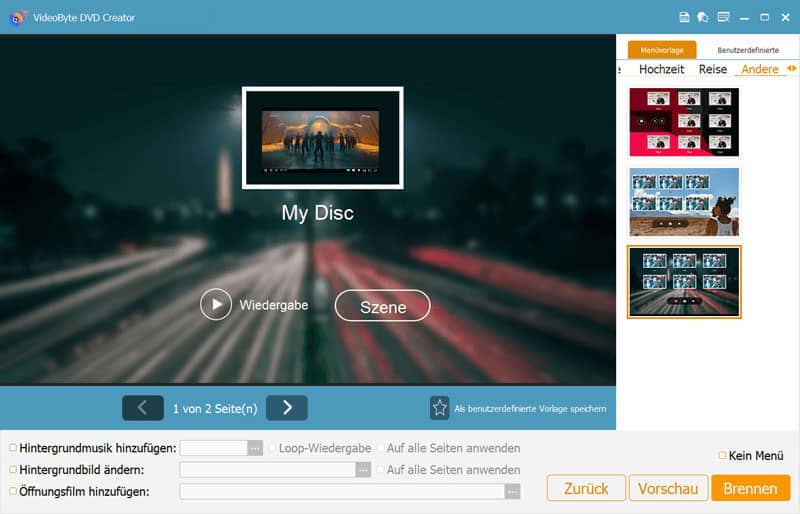Click star icon to save custom template
The width and height of the screenshot is (800, 514).
point(439,408)
